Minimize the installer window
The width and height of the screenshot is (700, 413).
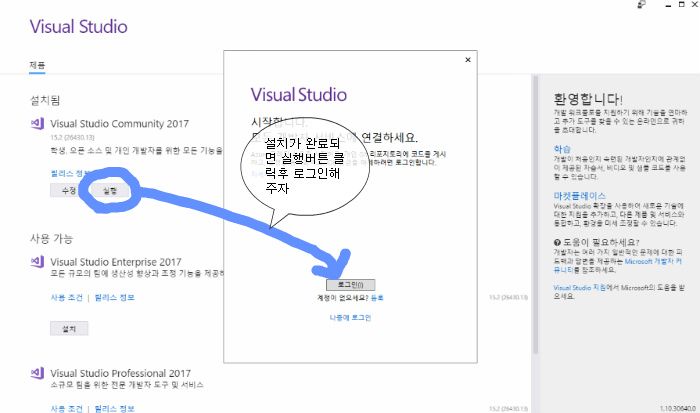pos(668,5)
